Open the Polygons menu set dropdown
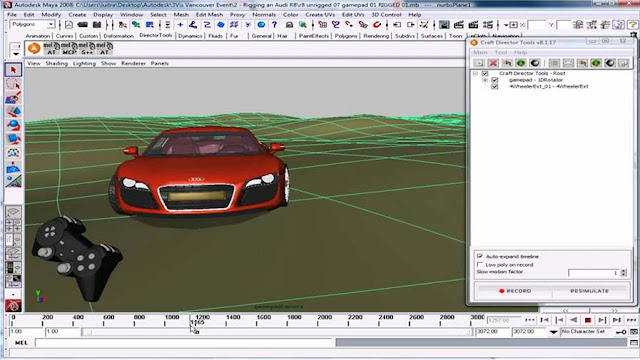640x360 pixels. point(51,24)
